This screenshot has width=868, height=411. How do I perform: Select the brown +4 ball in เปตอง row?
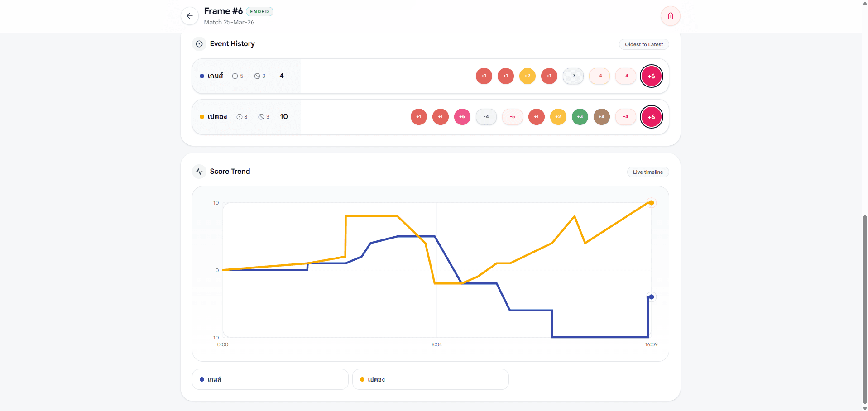point(601,117)
